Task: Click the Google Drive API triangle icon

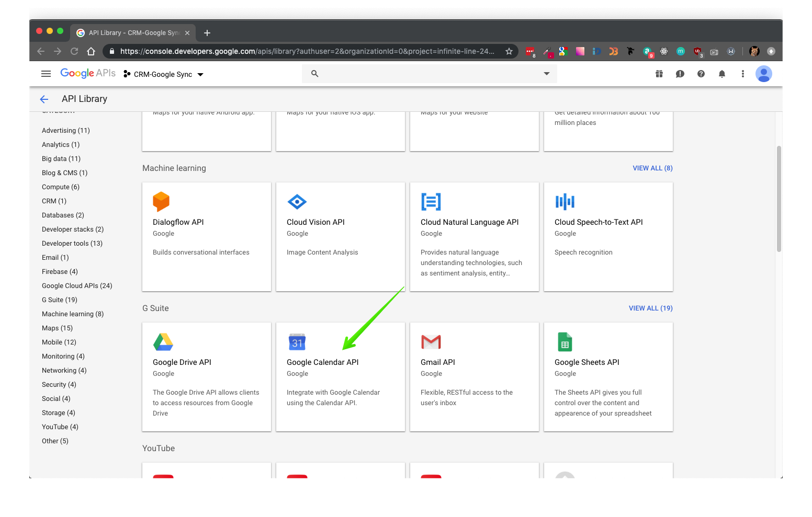Action: coord(163,342)
